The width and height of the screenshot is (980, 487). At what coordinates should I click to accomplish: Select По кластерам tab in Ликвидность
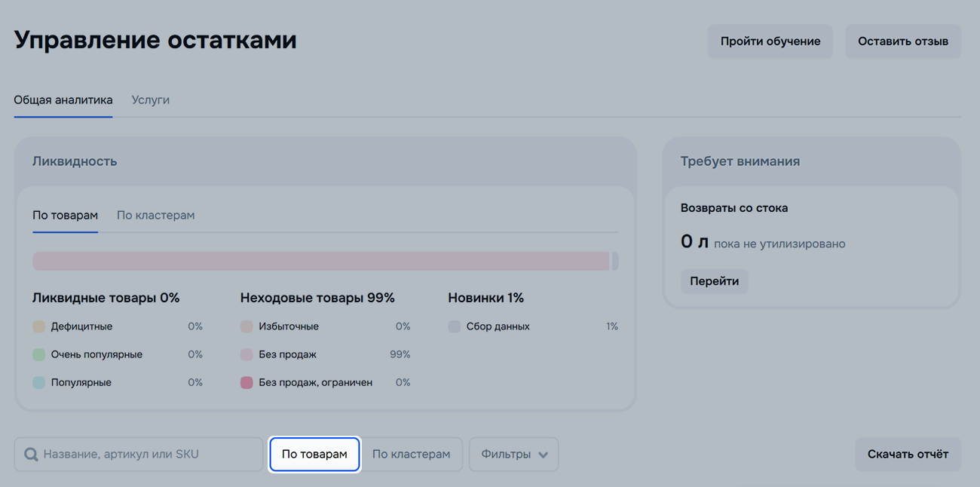[155, 215]
